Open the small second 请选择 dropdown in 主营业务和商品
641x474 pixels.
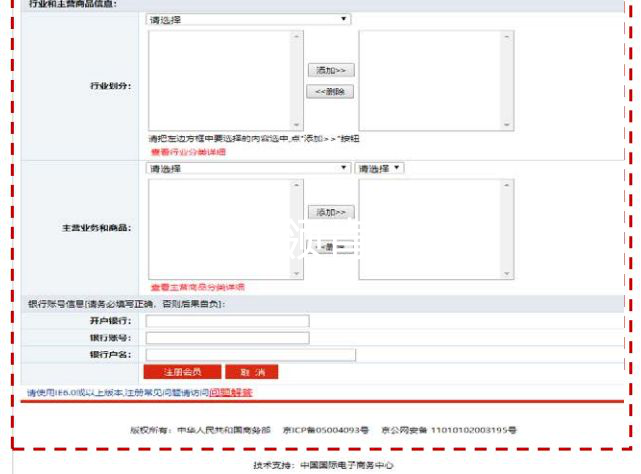coord(380,168)
